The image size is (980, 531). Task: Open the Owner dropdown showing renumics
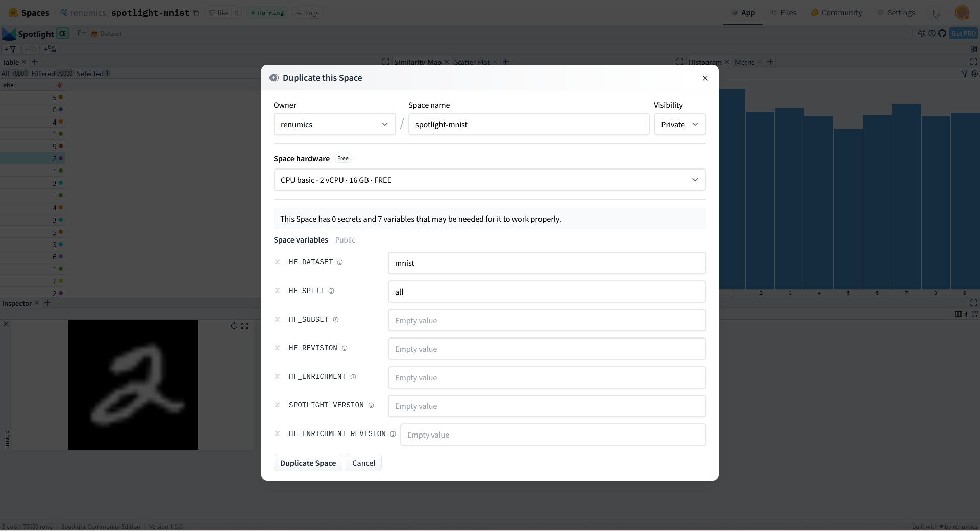point(335,124)
